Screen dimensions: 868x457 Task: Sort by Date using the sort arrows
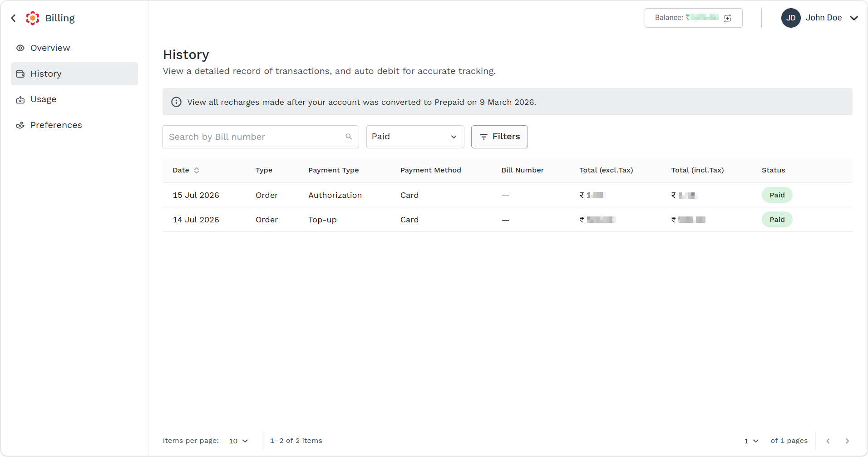click(197, 171)
